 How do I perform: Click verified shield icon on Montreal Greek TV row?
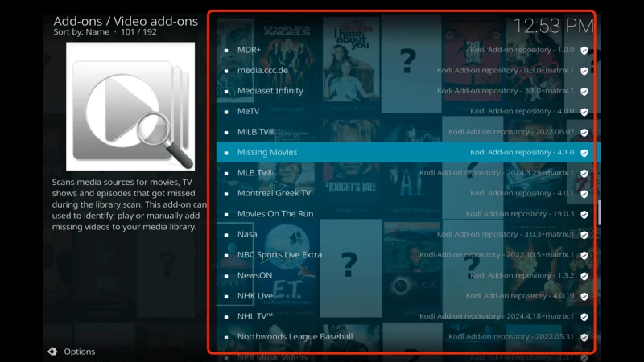584,194
